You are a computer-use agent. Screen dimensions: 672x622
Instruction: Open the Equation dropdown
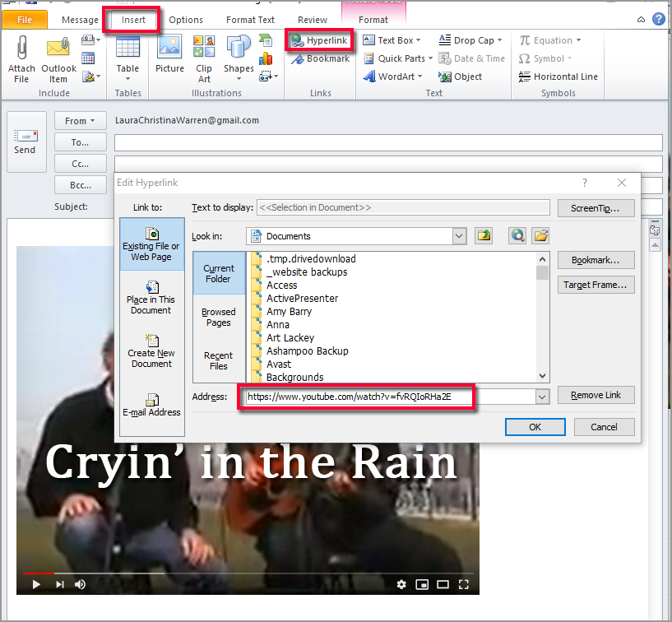click(578, 40)
